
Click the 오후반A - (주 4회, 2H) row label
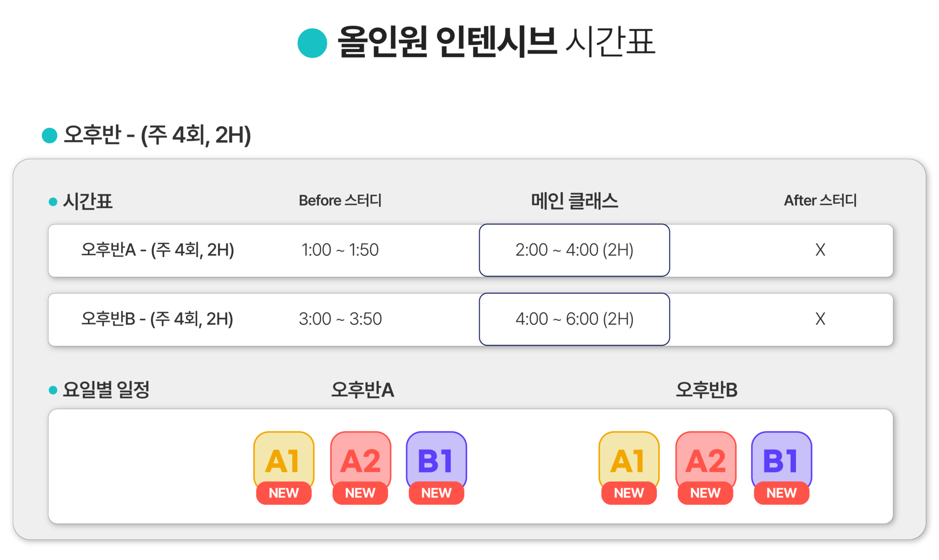coord(157,250)
